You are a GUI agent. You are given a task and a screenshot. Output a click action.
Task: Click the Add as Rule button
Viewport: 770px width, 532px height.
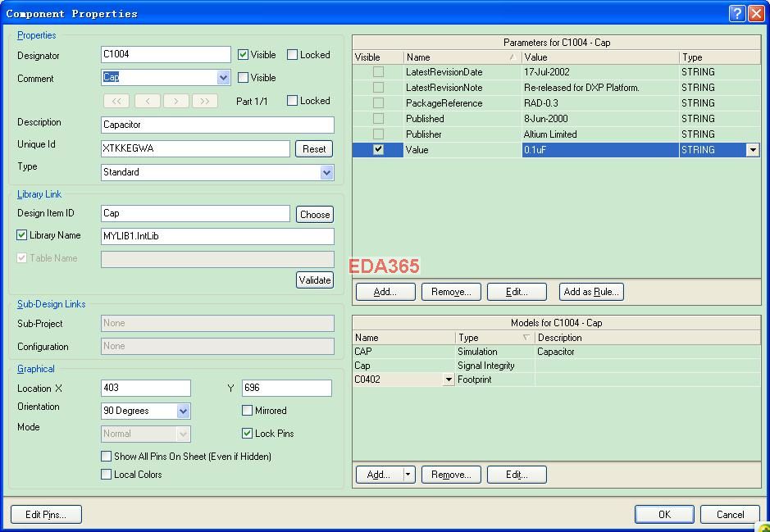pyautogui.click(x=591, y=292)
